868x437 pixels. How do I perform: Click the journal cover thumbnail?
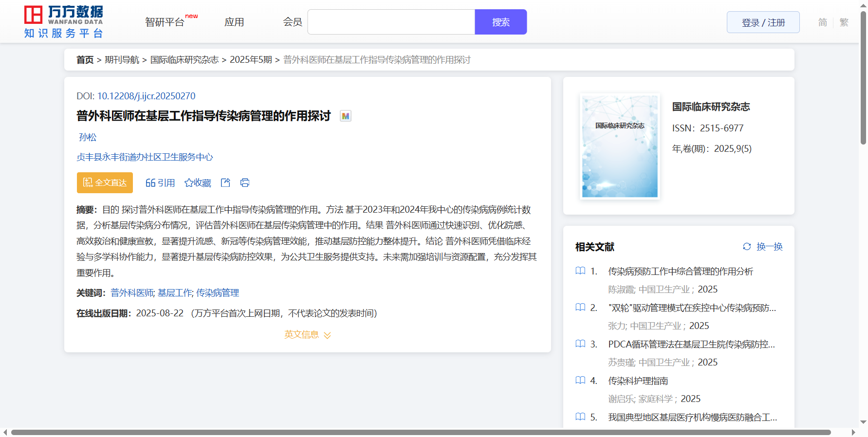click(x=620, y=146)
